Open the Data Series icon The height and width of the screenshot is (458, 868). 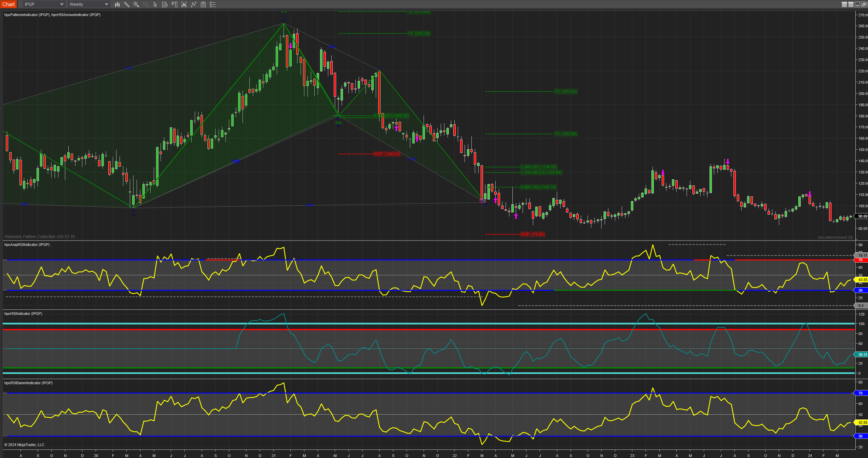pyautogui.click(x=165, y=4)
